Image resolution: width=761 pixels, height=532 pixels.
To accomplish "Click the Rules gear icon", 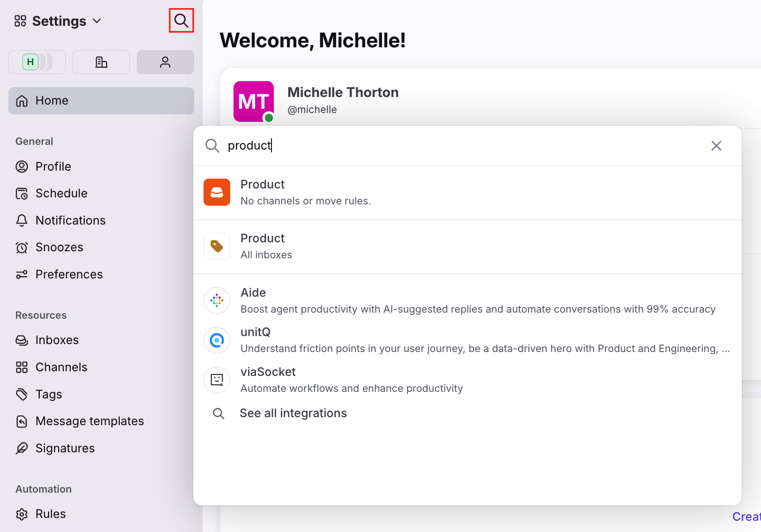I will point(22,514).
